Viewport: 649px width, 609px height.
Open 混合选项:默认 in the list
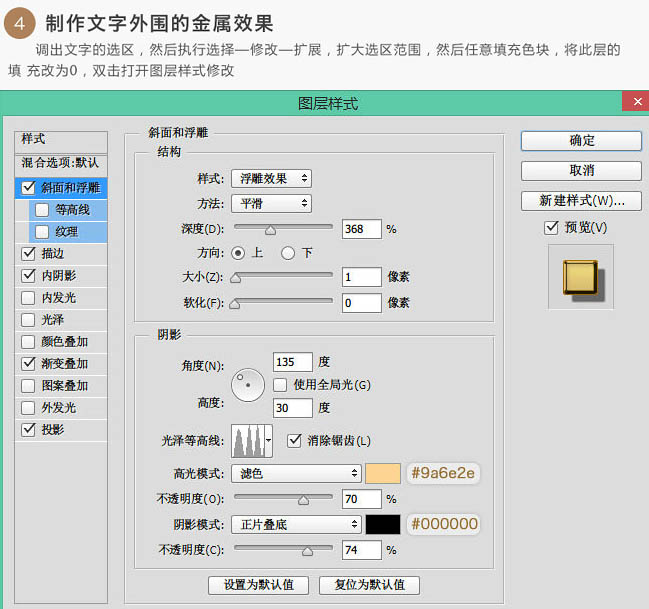(61, 164)
